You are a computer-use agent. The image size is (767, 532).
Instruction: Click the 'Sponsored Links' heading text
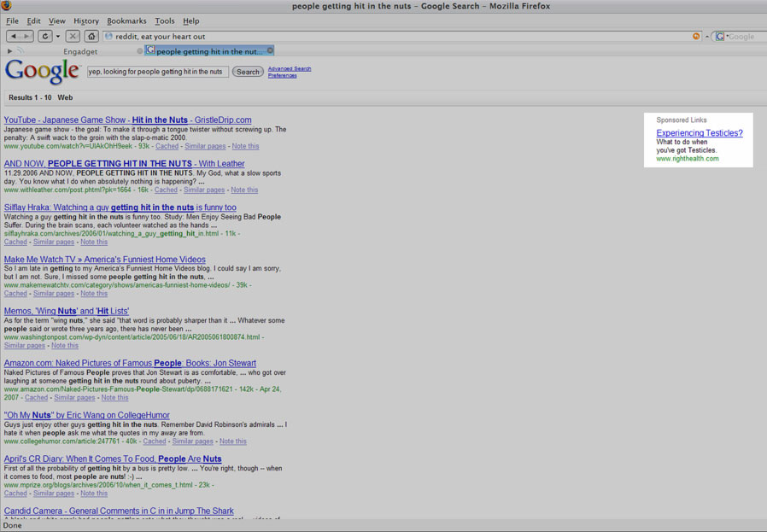pos(682,120)
